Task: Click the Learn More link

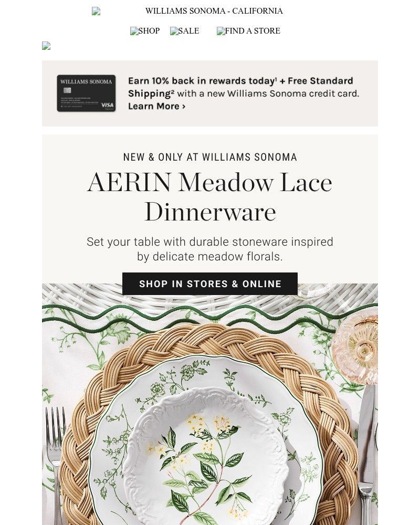Action: [x=155, y=106]
